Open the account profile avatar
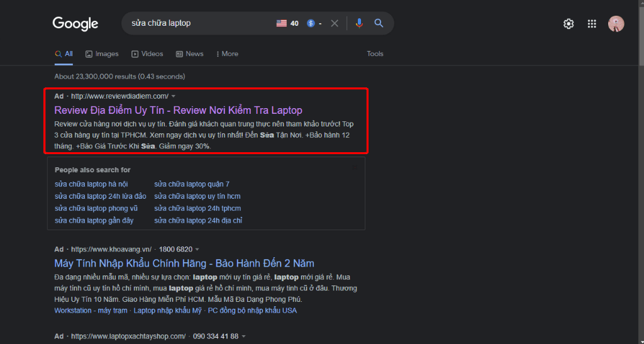This screenshot has width=644, height=344. (616, 24)
